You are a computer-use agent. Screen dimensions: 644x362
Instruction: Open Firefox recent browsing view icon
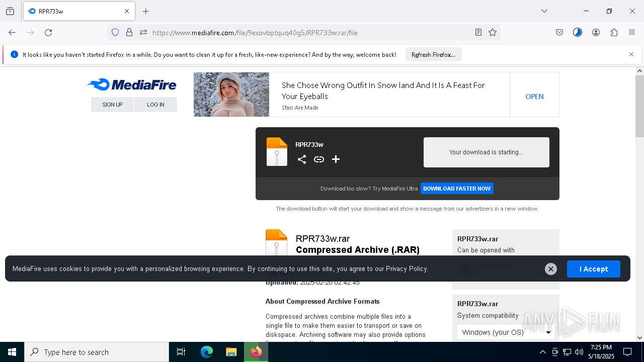(10, 11)
